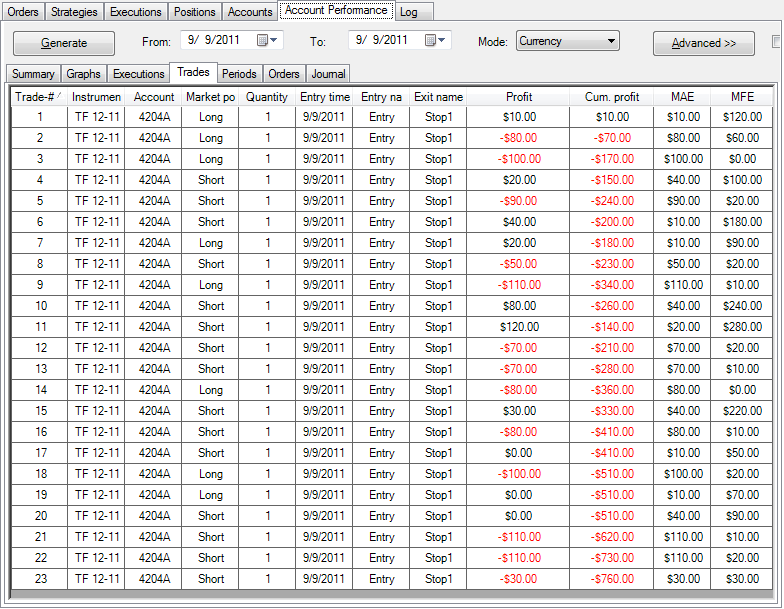Select trade number 1 cell
The height and width of the screenshot is (609, 784).
(39, 117)
